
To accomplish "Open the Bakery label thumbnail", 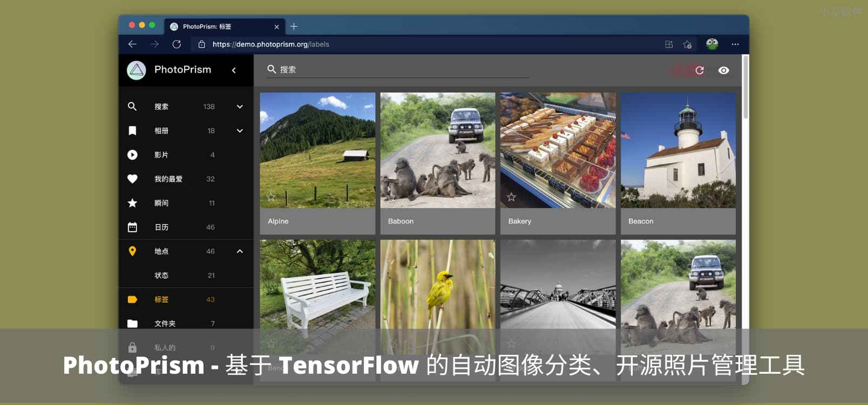I will click(x=558, y=150).
